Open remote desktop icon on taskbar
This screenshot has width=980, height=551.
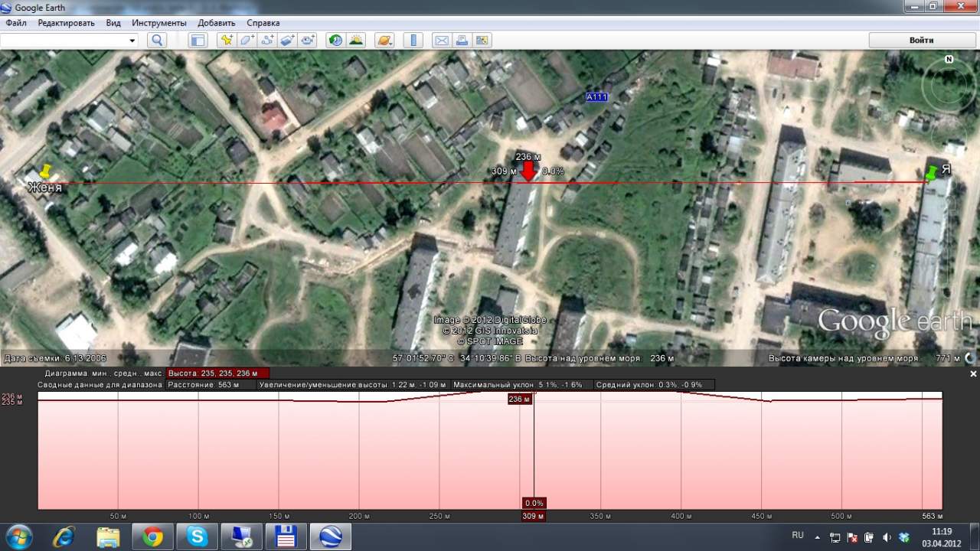(241, 536)
